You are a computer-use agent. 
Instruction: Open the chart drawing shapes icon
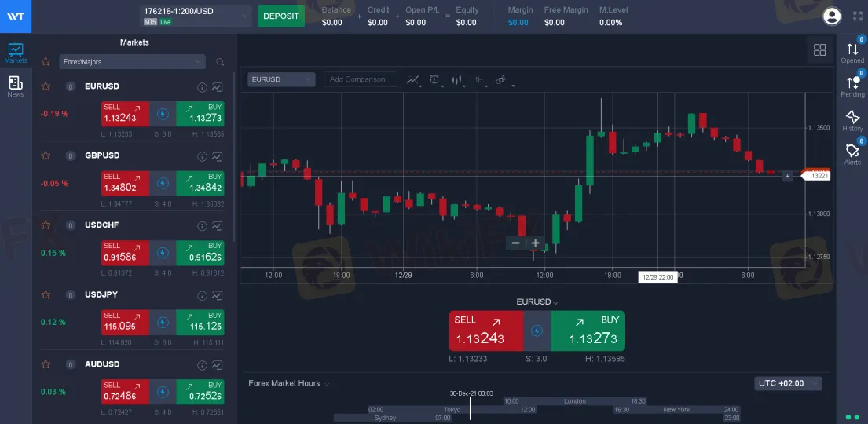pos(501,80)
